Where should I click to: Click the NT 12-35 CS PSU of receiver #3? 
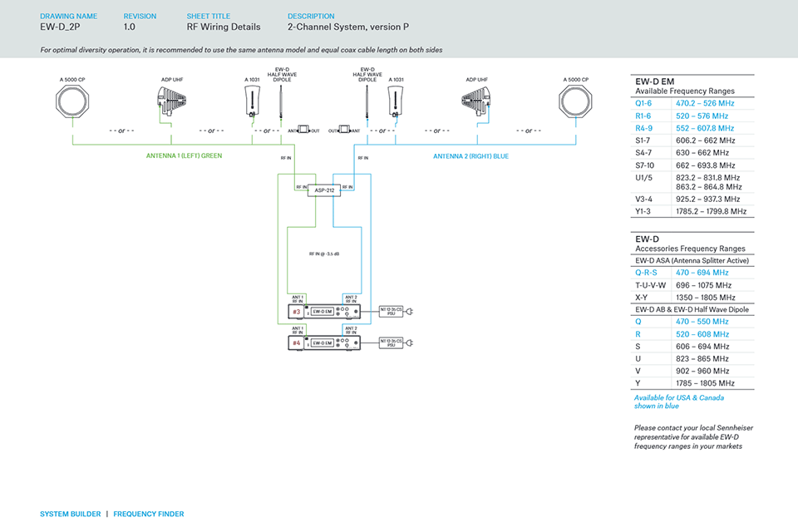pyautogui.click(x=391, y=311)
